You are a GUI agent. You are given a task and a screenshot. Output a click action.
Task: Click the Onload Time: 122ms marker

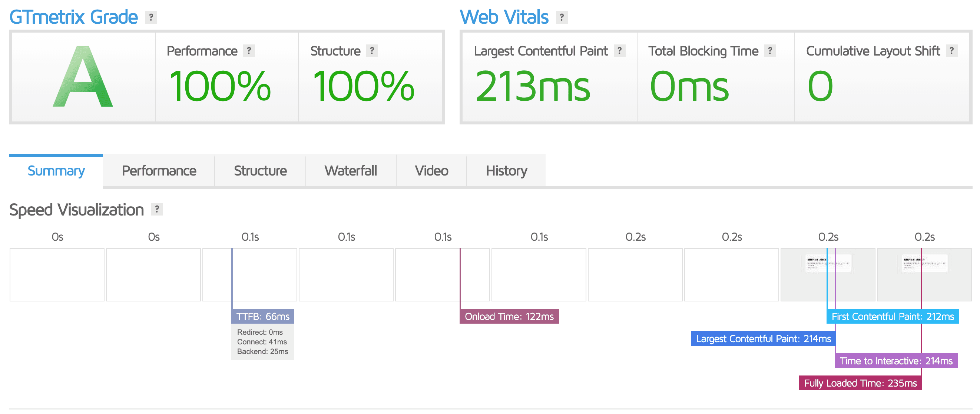coord(509,316)
